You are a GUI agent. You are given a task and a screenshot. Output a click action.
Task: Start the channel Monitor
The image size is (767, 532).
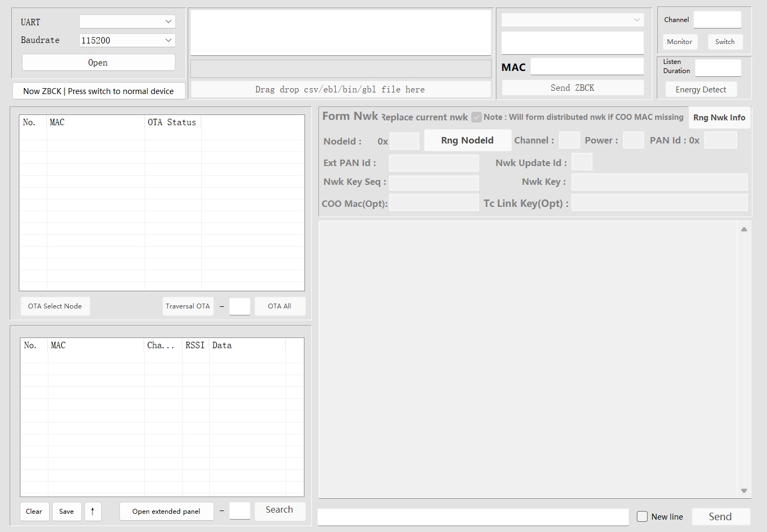pos(679,42)
